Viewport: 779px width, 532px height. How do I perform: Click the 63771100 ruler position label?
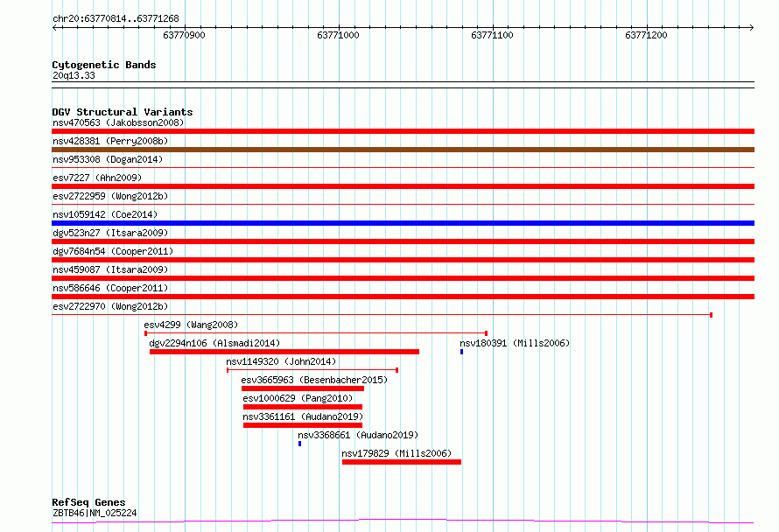[x=492, y=35]
